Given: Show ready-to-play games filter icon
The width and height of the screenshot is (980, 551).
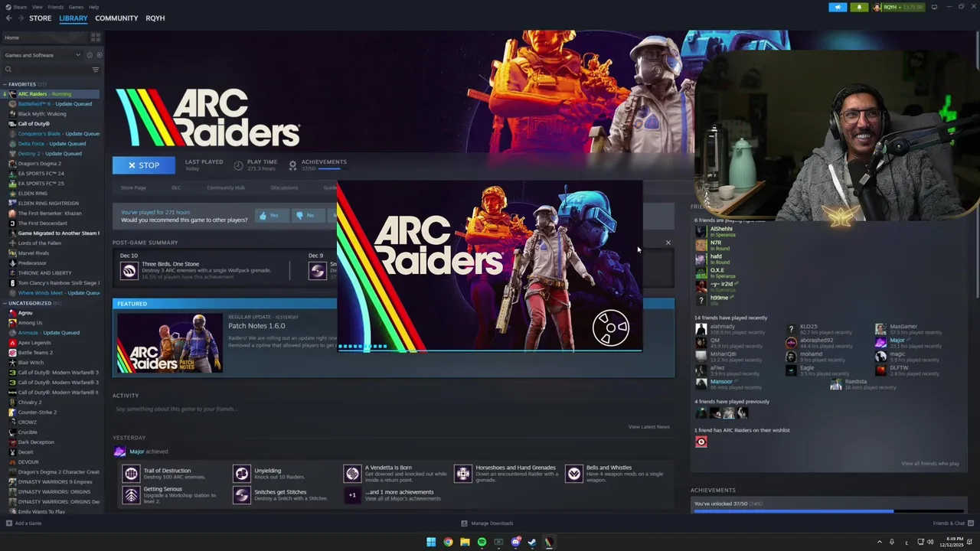Looking at the screenshot, I should [99, 55].
